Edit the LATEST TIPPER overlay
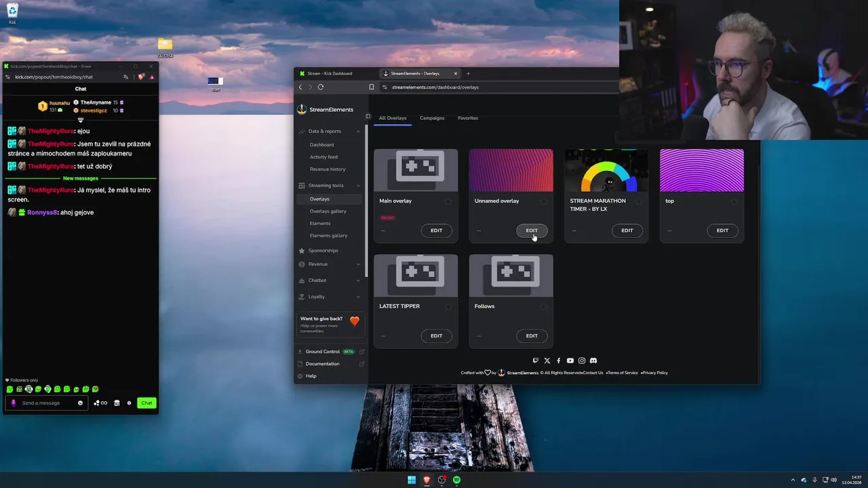This screenshot has height=488, width=868. coord(436,335)
